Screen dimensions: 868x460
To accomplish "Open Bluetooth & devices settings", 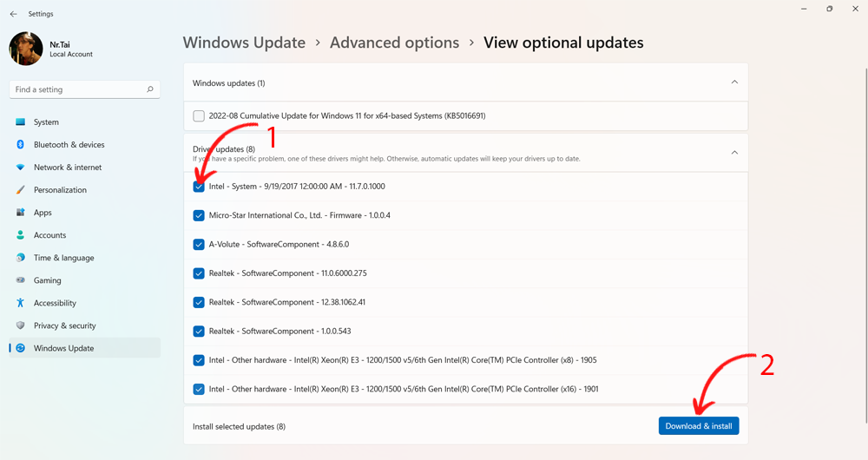I will pyautogui.click(x=85, y=144).
